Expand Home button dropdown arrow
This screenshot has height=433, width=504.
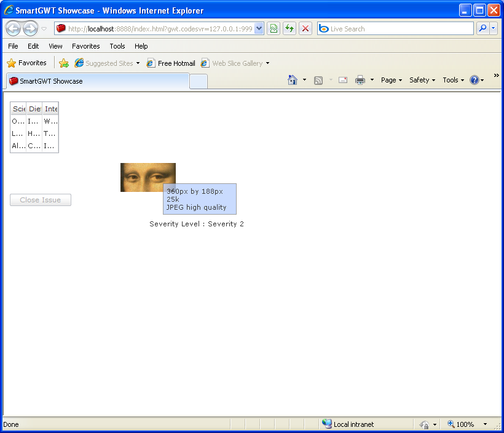[304, 80]
